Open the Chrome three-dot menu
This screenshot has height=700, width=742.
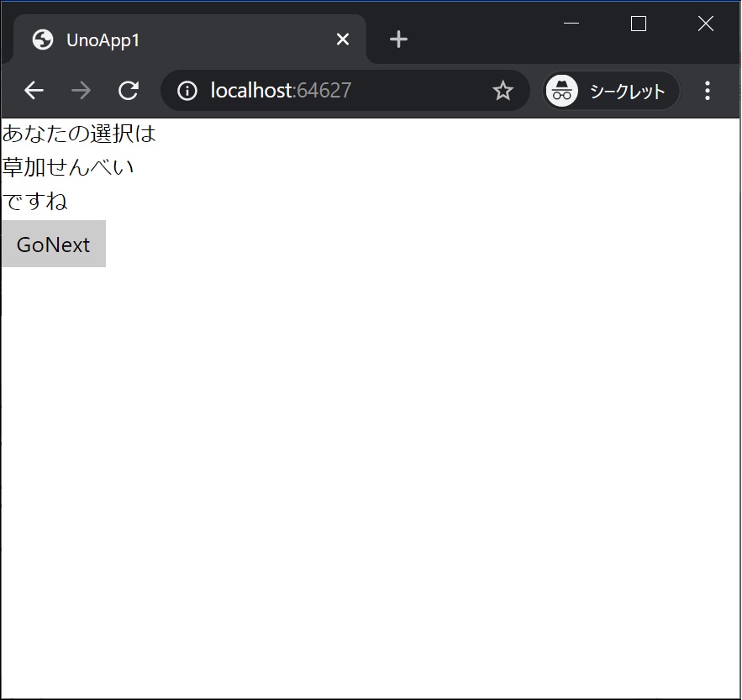click(708, 90)
